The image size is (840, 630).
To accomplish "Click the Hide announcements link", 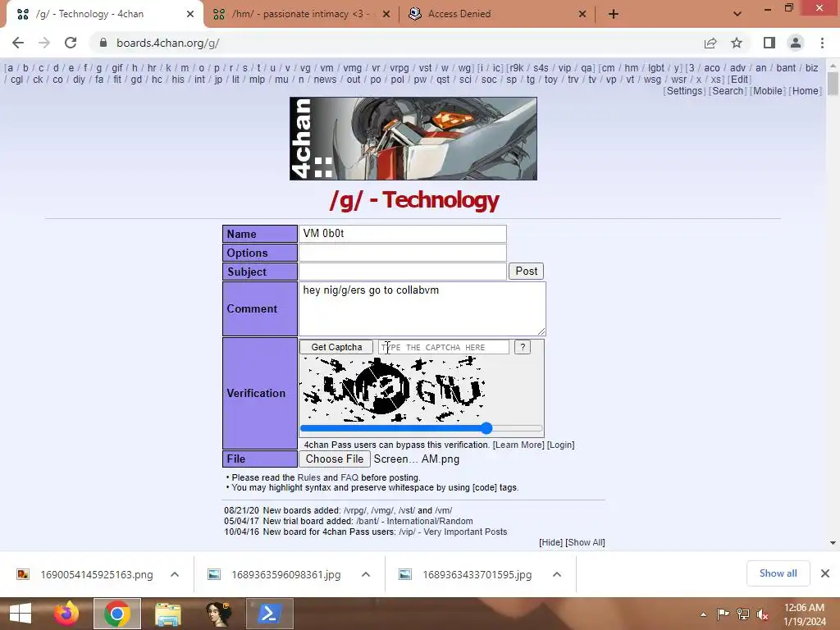I will pos(550,542).
